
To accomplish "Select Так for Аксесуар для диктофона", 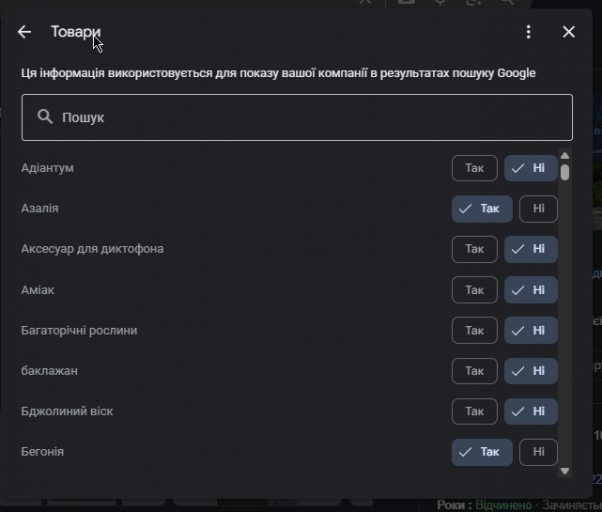I will [x=475, y=249].
